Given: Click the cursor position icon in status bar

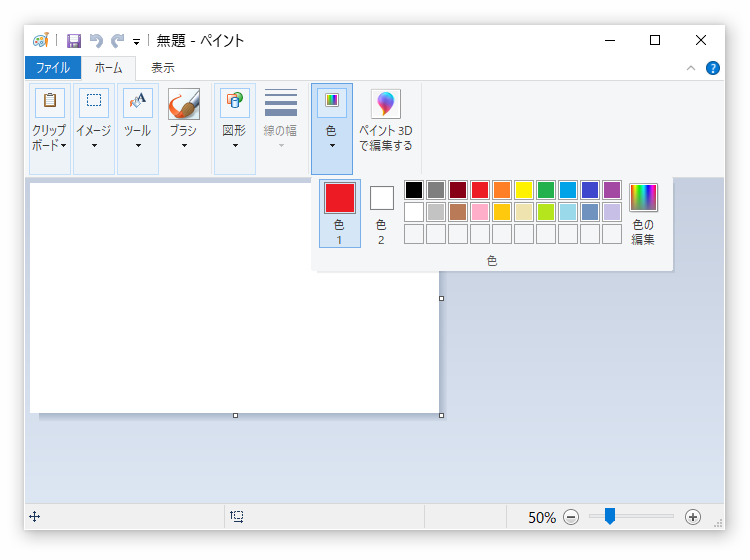Looking at the screenshot, I should (34, 516).
